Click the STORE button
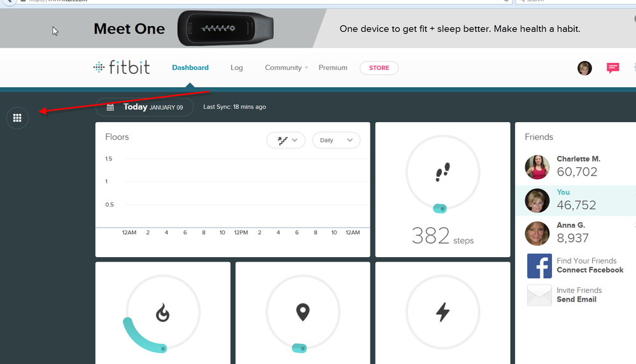 coord(379,67)
